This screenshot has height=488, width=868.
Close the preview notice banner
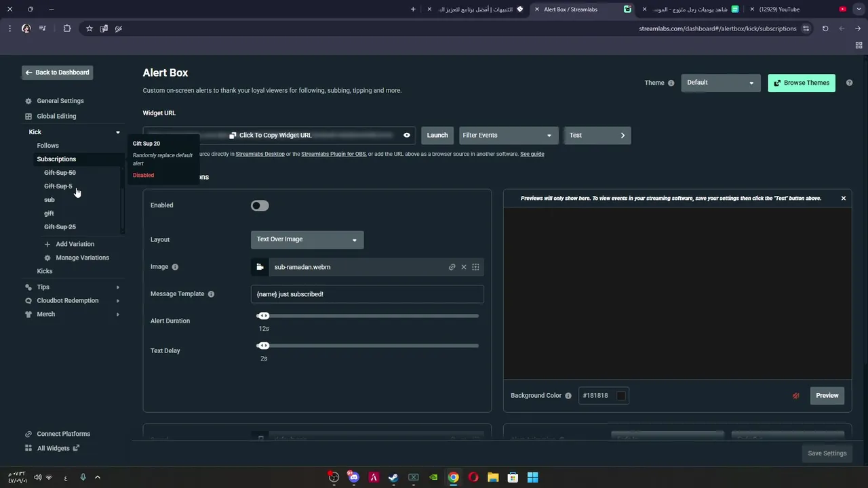point(844,198)
